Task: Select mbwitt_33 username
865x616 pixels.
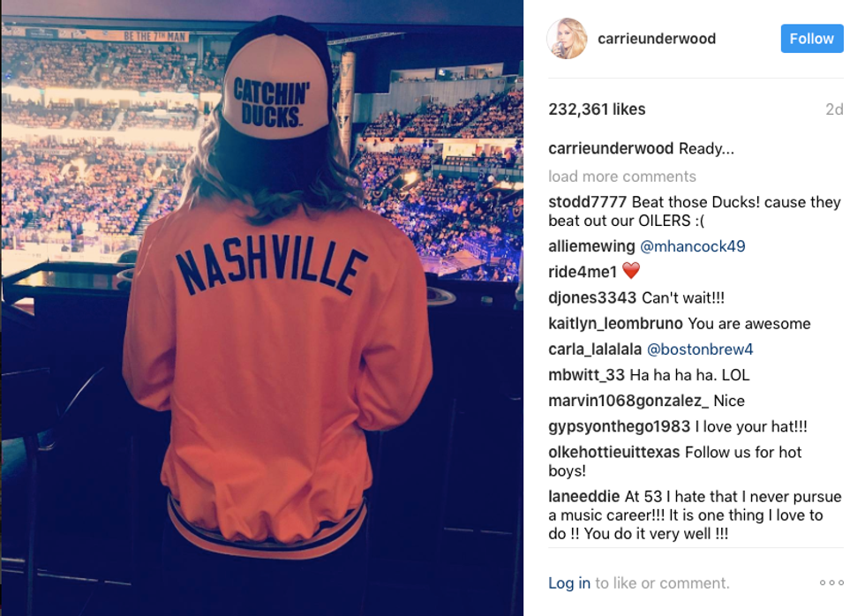Action: [x=586, y=375]
